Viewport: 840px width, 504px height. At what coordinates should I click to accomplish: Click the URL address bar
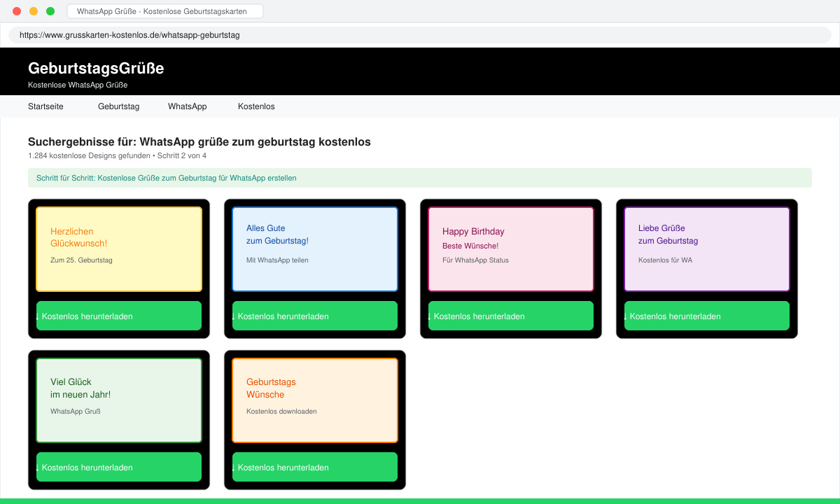420,35
